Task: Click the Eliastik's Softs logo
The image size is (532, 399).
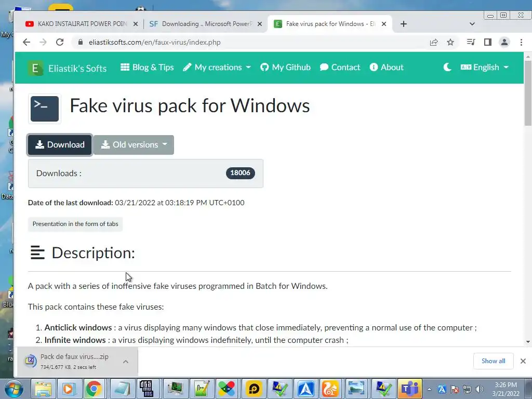Action: pos(67,68)
